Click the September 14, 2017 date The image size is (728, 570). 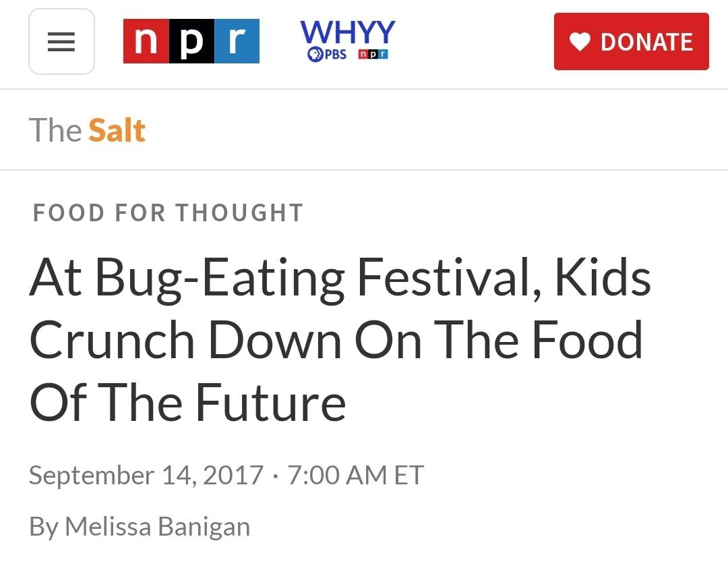click(146, 476)
